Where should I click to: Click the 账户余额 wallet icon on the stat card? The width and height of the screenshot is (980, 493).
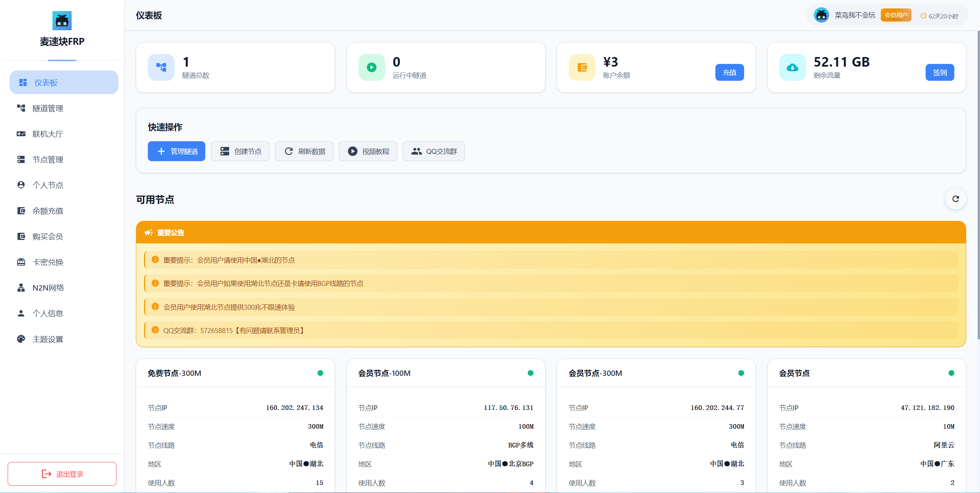point(582,67)
